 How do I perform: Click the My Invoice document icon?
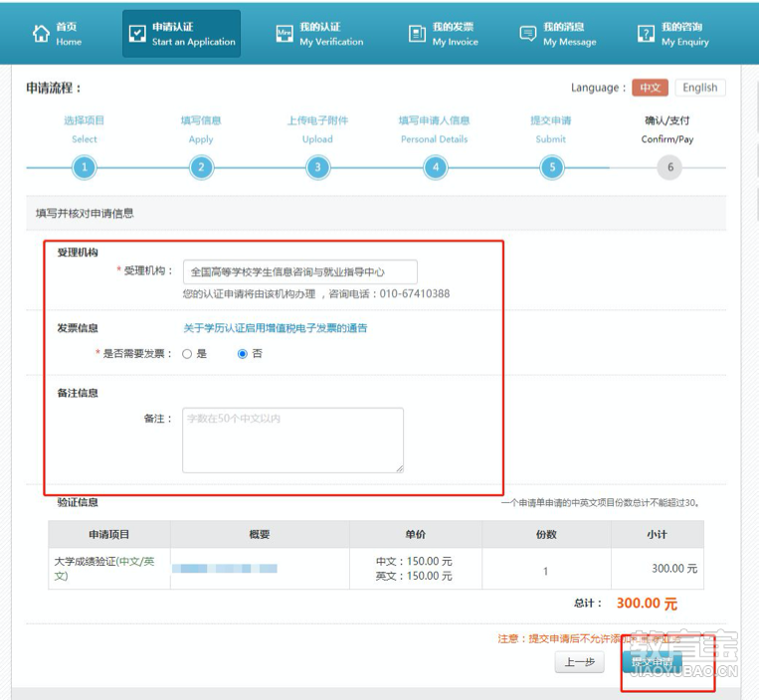(x=417, y=34)
